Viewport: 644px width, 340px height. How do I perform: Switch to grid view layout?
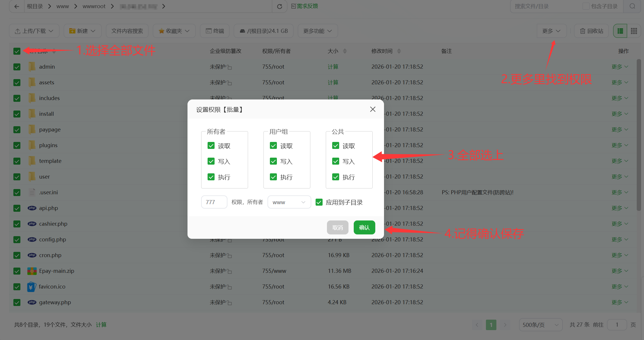pyautogui.click(x=634, y=31)
